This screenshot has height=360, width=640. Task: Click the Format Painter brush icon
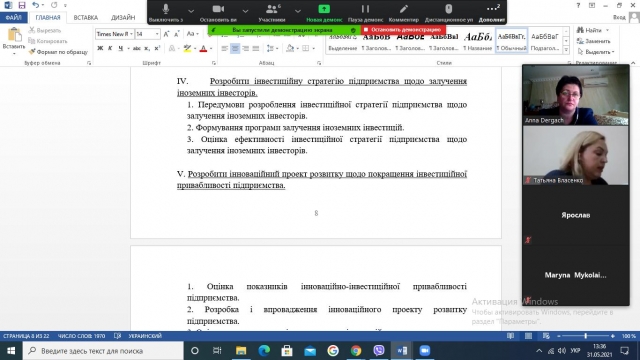[32, 52]
